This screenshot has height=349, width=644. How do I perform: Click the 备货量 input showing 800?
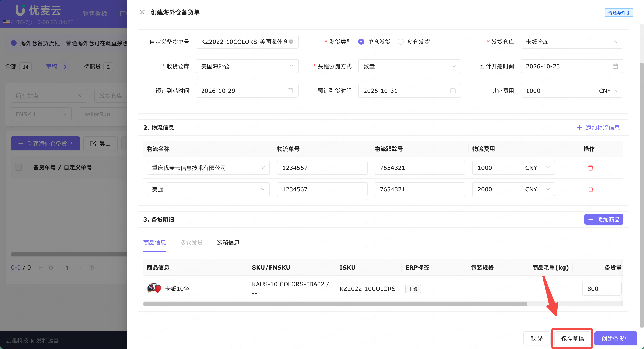(602, 289)
